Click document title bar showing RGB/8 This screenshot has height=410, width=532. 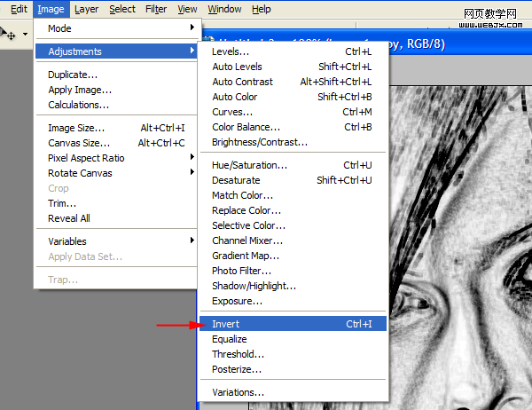coord(460,44)
